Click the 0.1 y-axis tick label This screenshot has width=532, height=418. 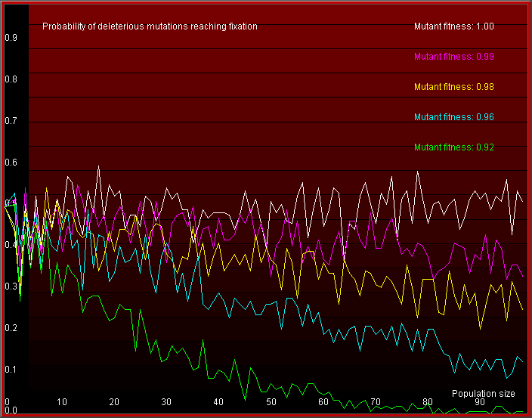(x=11, y=370)
